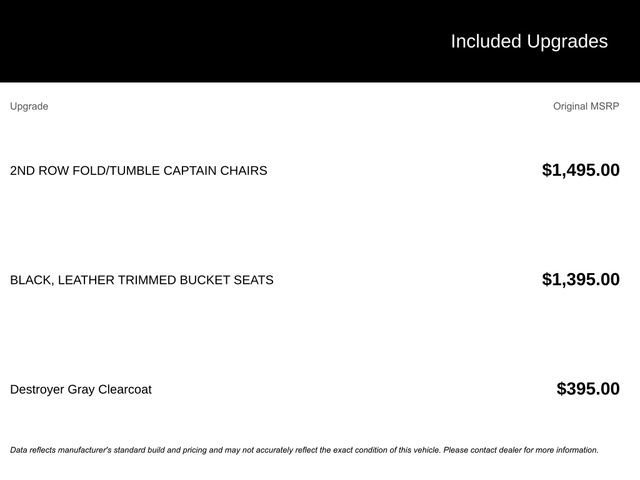
Task: Click the disclaimer starting 'Data reflects manufacturer's'
Action: (x=150, y=450)
